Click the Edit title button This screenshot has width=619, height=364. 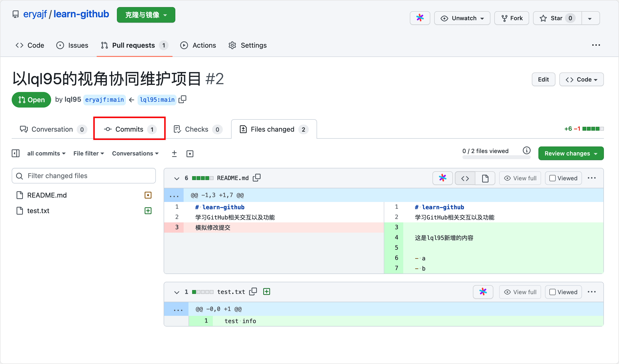[x=543, y=79]
